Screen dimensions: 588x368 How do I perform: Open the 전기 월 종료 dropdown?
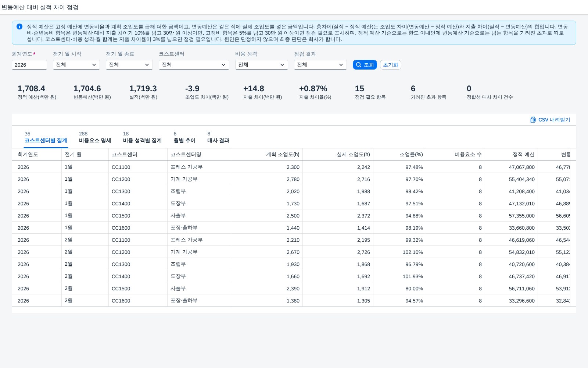click(x=129, y=65)
